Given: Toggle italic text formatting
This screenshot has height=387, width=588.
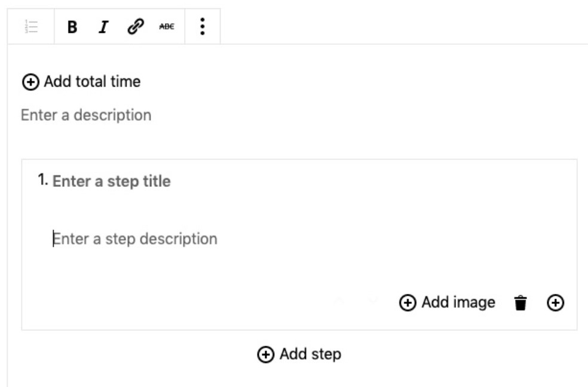Looking at the screenshot, I should [104, 27].
